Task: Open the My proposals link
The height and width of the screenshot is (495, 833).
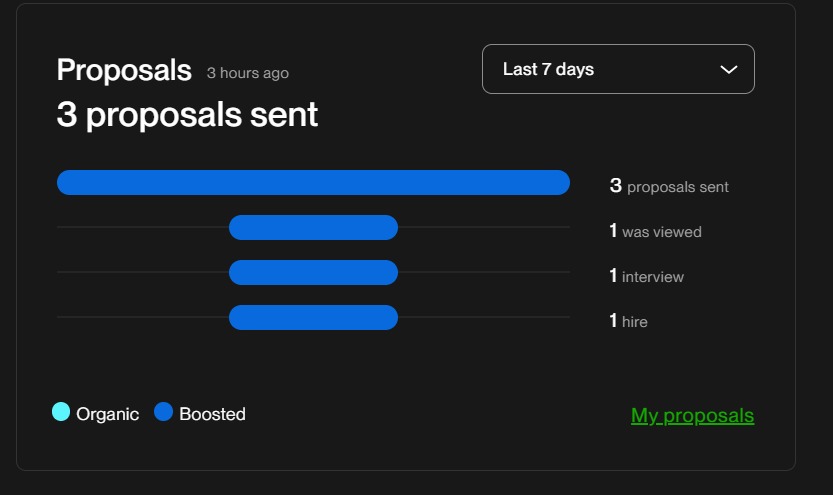Action: click(692, 415)
